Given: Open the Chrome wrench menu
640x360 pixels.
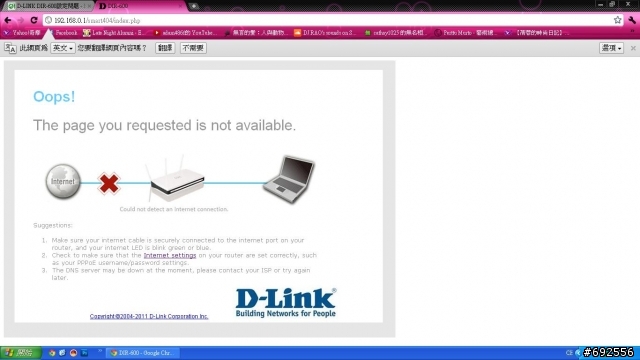Looking at the screenshot, I should pos(632,20).
